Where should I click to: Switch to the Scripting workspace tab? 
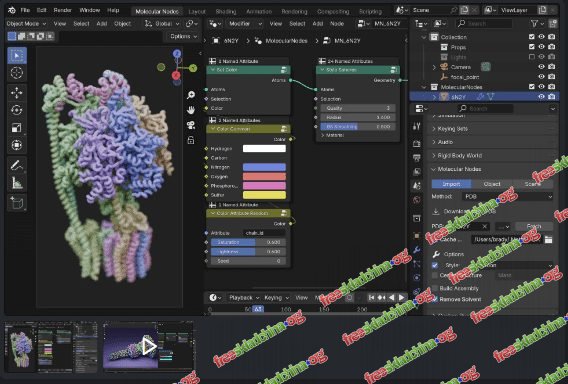tap(370, 12)
